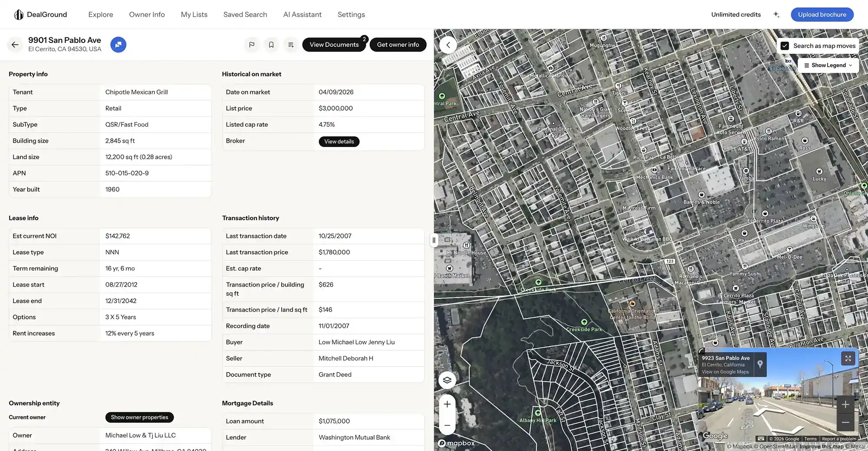
Task: Click the street view Terms link
Action: point(810,439)
